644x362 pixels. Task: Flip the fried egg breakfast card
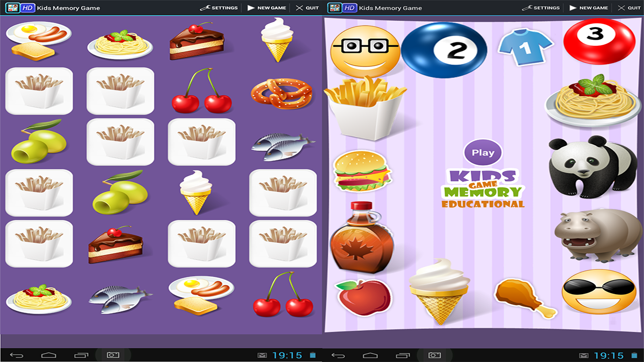pyautogui.click(x=39, y=40)
